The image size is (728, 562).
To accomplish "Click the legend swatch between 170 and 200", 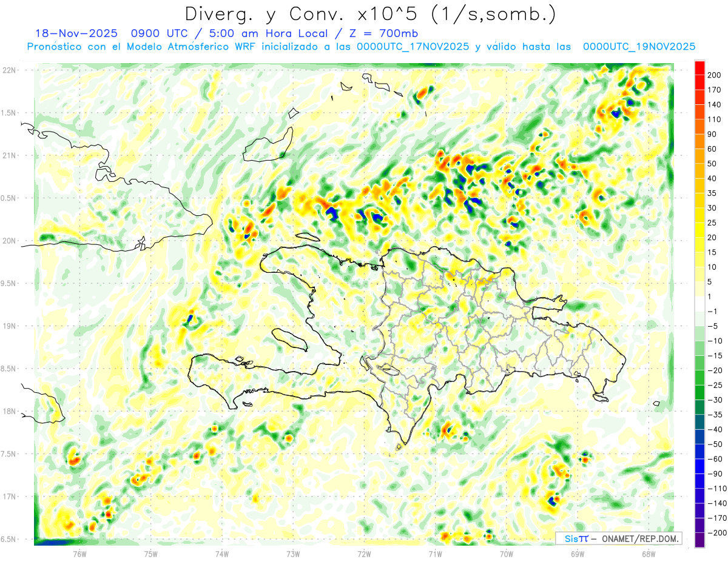I will pos(699,82).
